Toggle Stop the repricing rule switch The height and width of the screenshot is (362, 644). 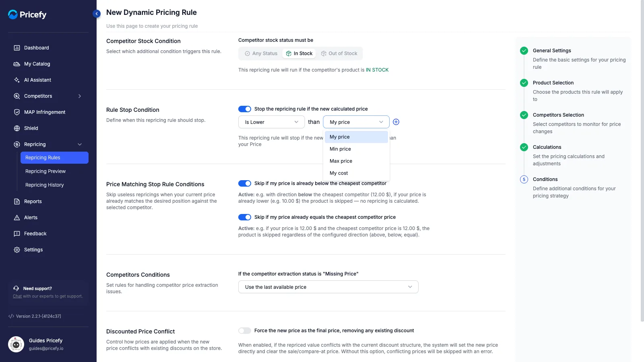[x=245, y=109]
